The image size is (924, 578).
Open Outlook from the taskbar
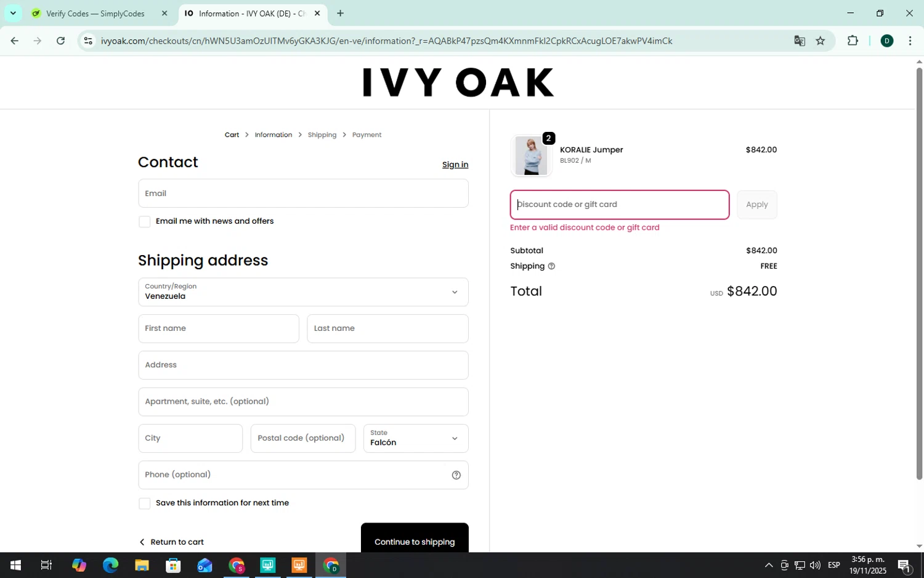(x=205, y=565)
